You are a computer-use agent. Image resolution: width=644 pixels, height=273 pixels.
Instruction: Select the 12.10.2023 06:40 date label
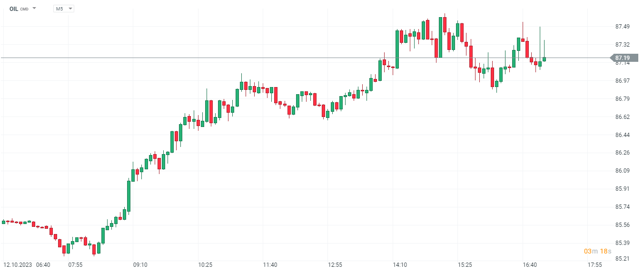[x=27, y=265]
